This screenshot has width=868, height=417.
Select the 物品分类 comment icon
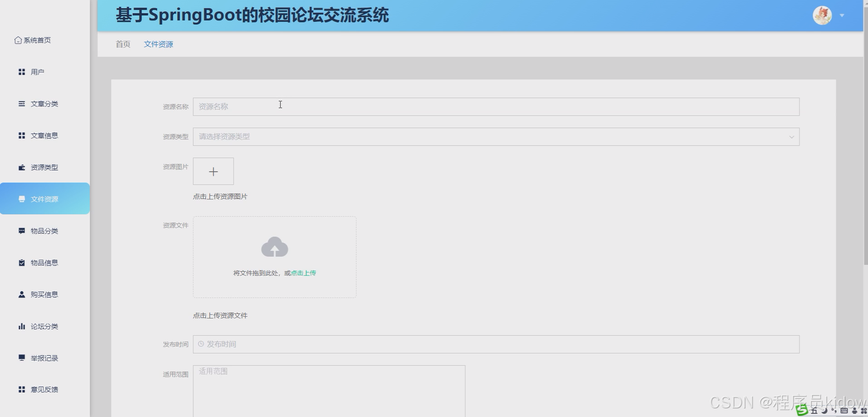point(21,231)
